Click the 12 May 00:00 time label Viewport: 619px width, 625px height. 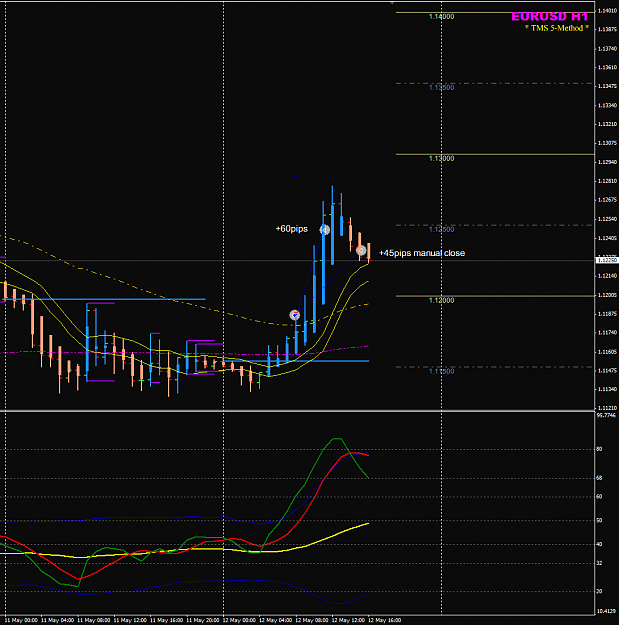(x=239, y=620)
